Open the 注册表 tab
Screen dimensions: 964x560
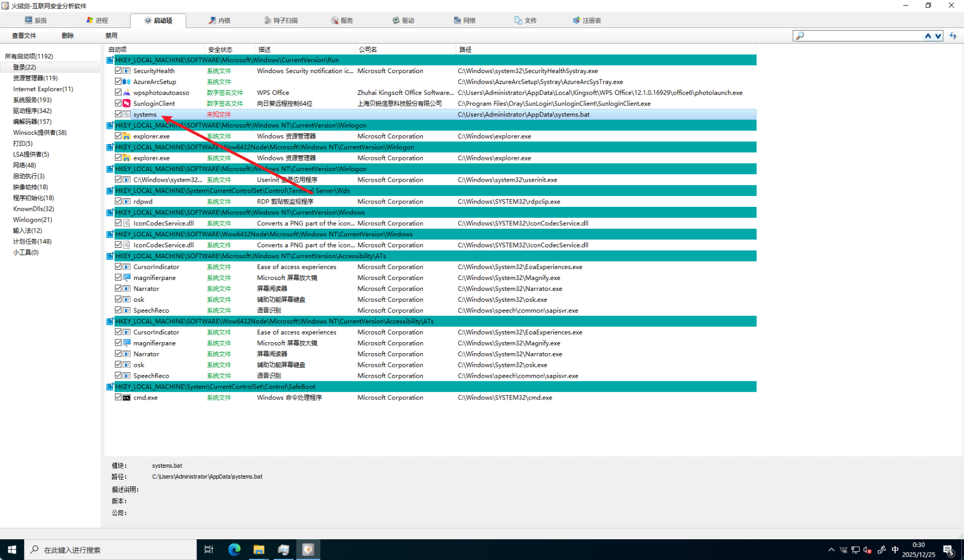[x=587, y=20]
